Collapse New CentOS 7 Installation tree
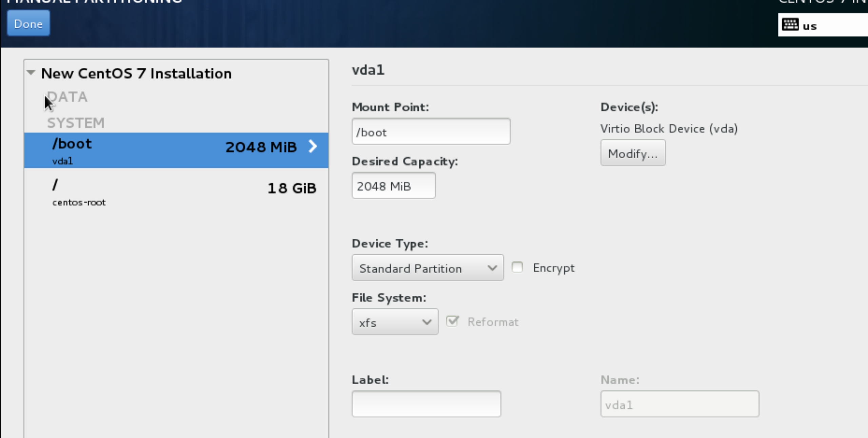 click(x=31, y=72)
